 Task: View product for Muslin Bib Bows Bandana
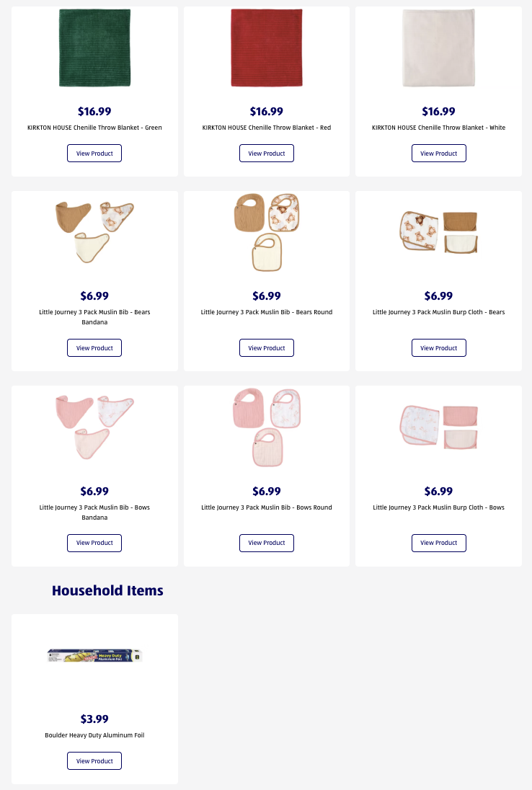pyautogui.click(x=94, y=543)
